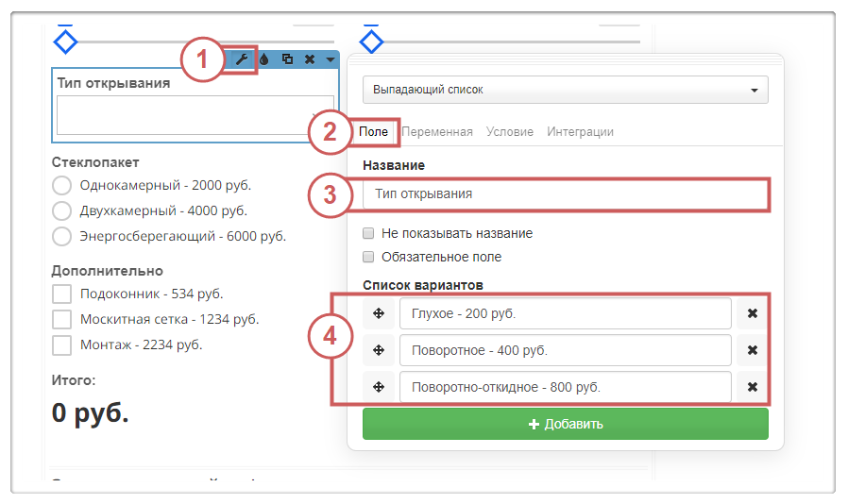Click the droplet style icon
848x504 pixels.
tap(264, 59)
